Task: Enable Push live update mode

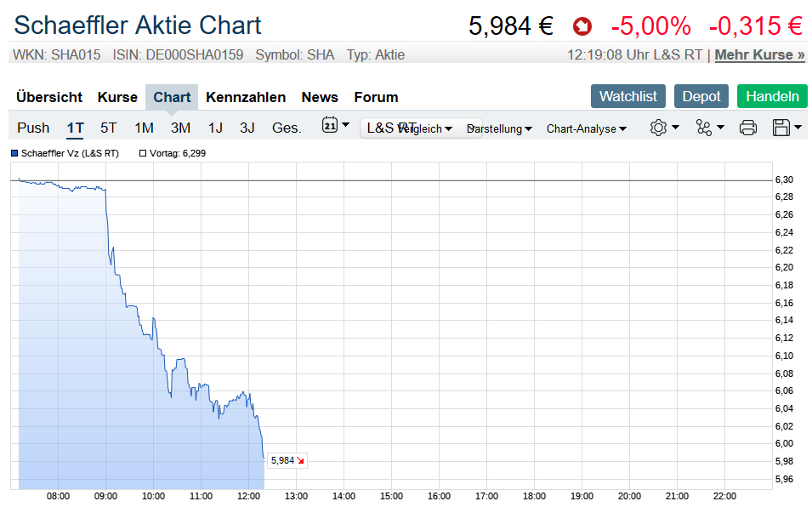Action: 33,128
